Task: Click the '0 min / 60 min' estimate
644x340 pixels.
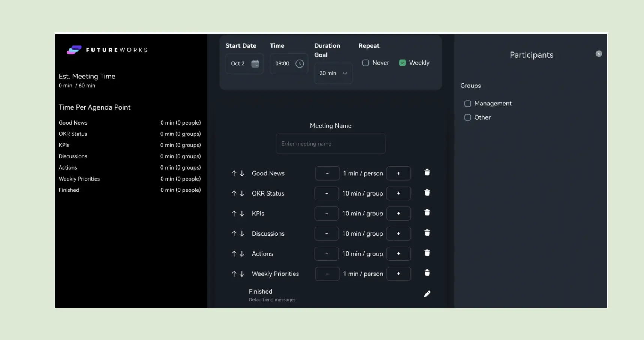Action: coord(77,86)
